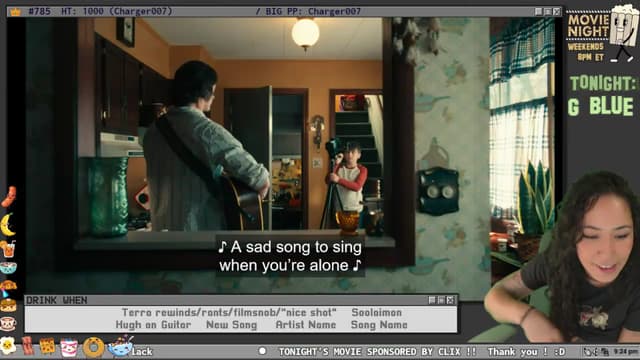Image resolution: width=640 pixels, height=360 pixels.
Task: Click the bacon strip icon on the taskbar
Action: [28, 346]
